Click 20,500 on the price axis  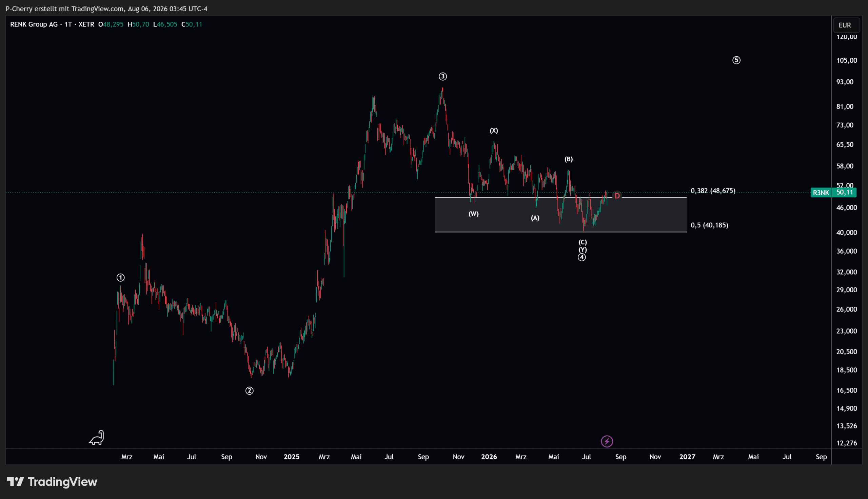coord(847,352)
